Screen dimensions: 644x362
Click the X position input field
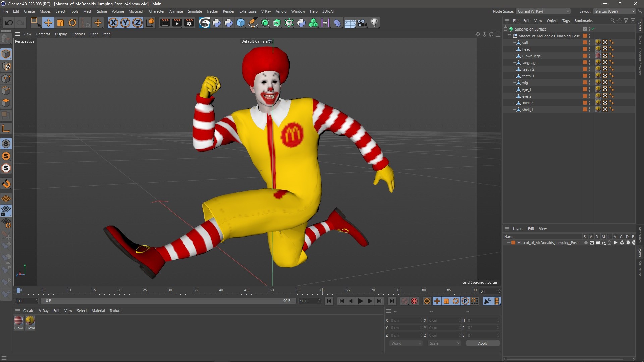tap(406, 320)
